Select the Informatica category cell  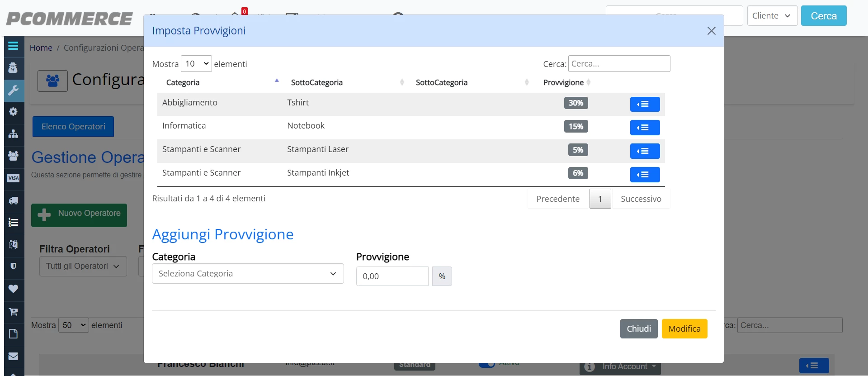pos(184,126)
